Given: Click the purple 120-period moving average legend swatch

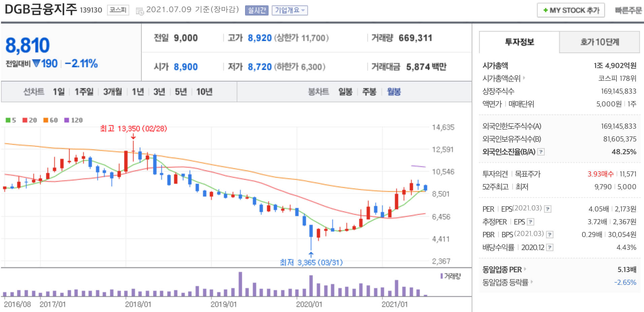Looking at the screenshot, I should click(x=67, y=120).
